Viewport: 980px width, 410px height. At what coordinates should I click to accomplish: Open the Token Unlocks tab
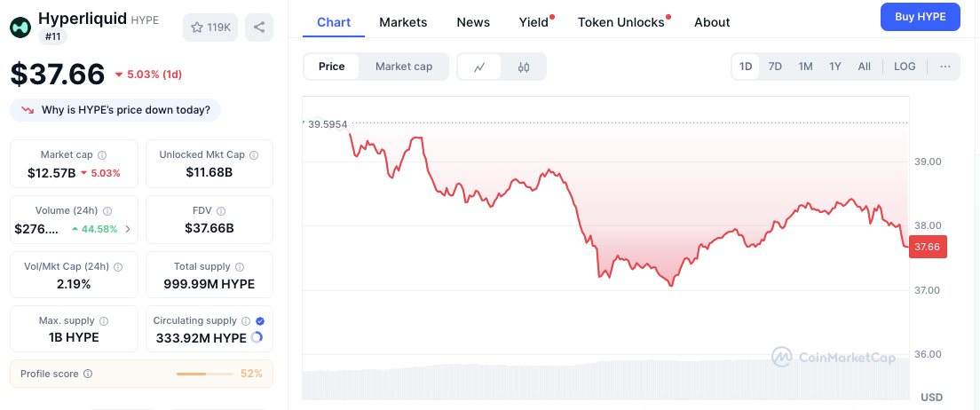click(x=620, y=22)
